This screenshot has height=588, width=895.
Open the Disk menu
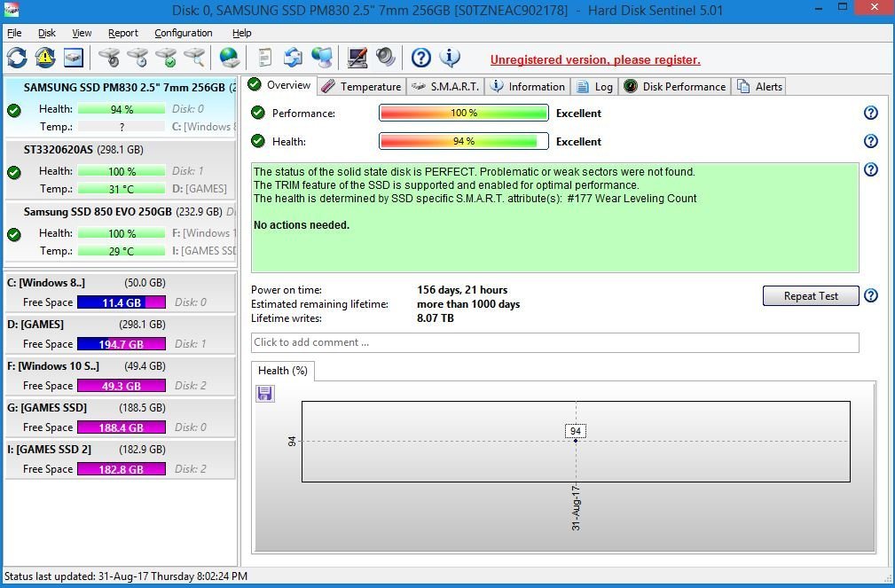tap(47, 33)
